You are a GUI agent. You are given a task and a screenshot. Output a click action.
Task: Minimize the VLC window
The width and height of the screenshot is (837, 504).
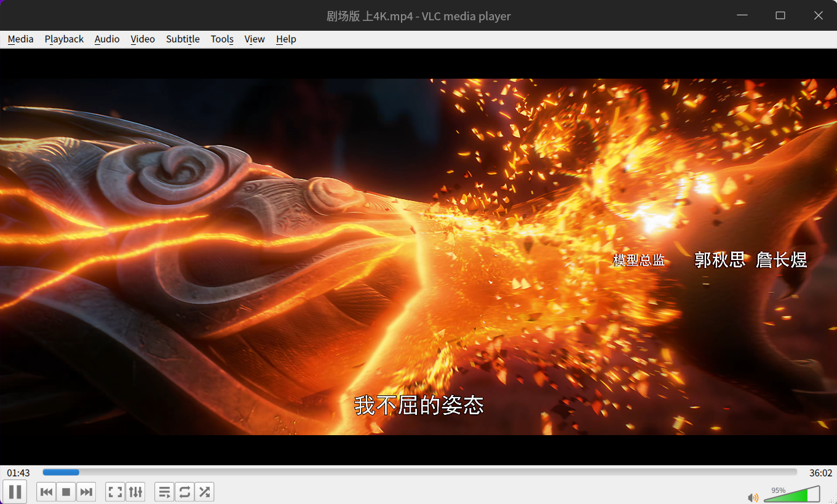click(742, 15)
